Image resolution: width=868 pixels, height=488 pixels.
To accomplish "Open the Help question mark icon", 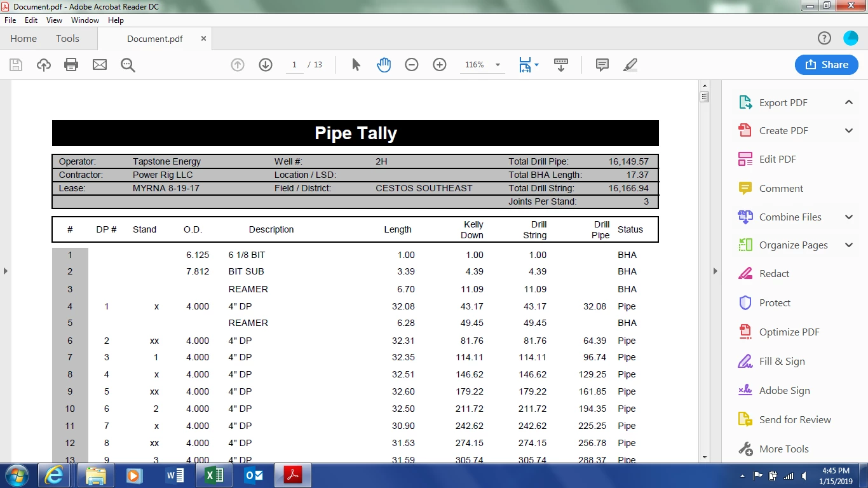I will click(824, 39).
